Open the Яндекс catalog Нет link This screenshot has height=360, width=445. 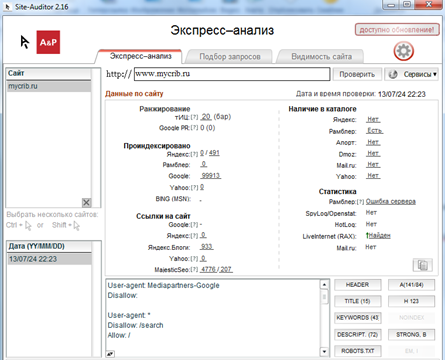pyautogui.click(x=373, y=119)
